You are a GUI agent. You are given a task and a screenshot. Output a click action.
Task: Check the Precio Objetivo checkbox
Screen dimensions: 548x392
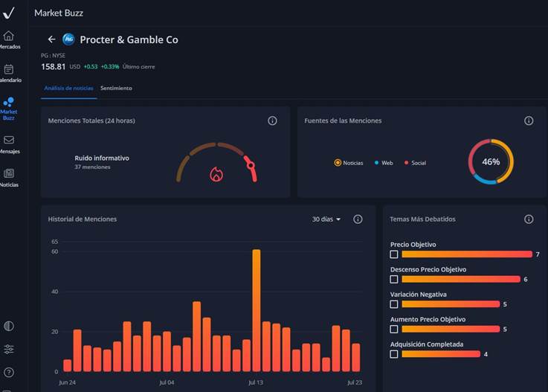coord(394,254)
